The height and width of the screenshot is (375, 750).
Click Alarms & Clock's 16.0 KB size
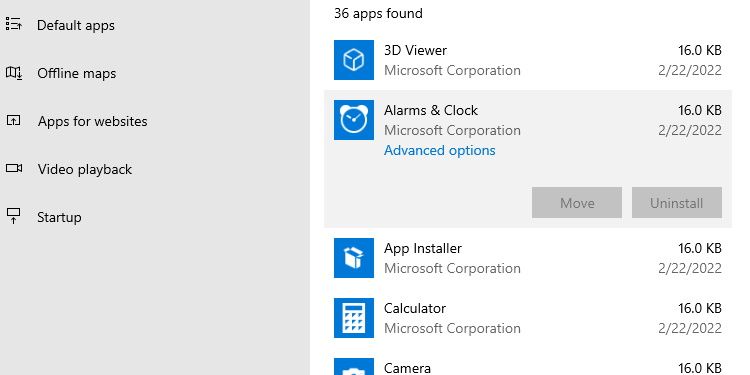pos(700,110)
